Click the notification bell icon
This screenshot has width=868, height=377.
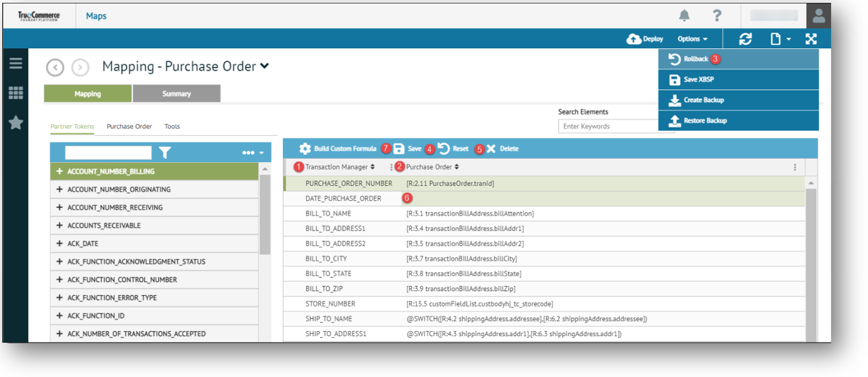tap(685, 16)
